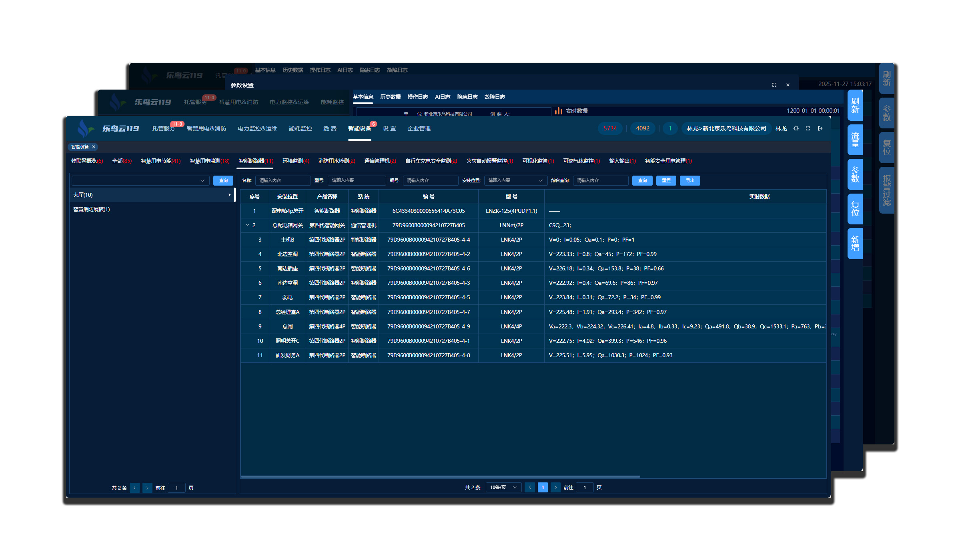The image size is (960, 560).
Task: Open the 电力监控&运维 top menu
Action: click(257, 128)
